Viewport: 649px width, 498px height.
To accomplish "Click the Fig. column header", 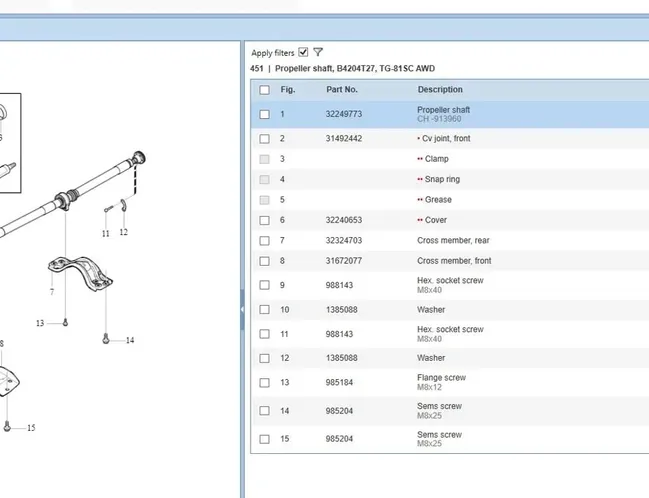I will (x=288, y=90).
